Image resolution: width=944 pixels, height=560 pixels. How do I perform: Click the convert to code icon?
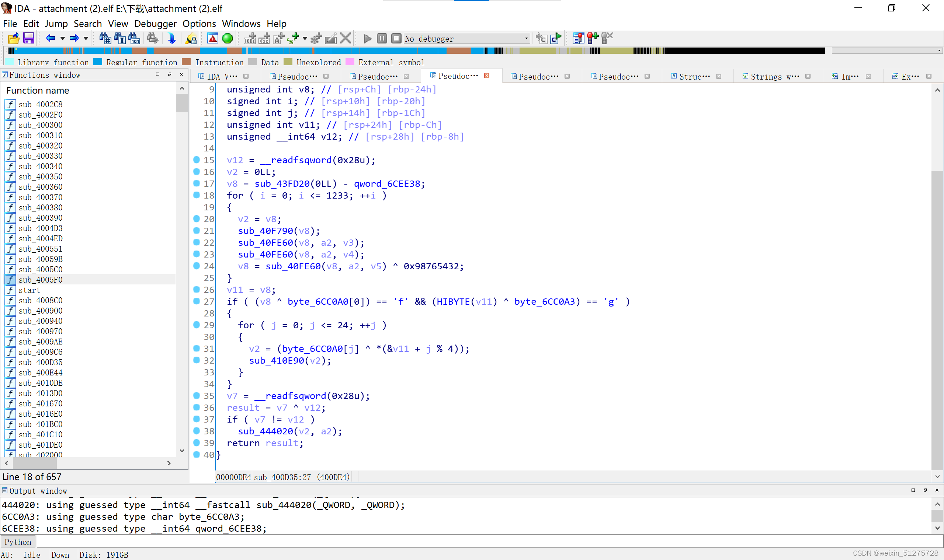point(250,38)
